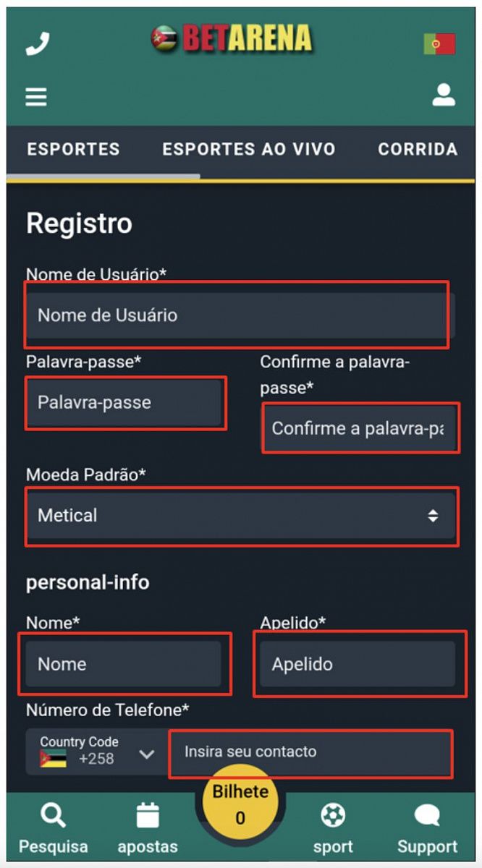
Task: Select the Pesquisa search icon
Action: point(53,815)
